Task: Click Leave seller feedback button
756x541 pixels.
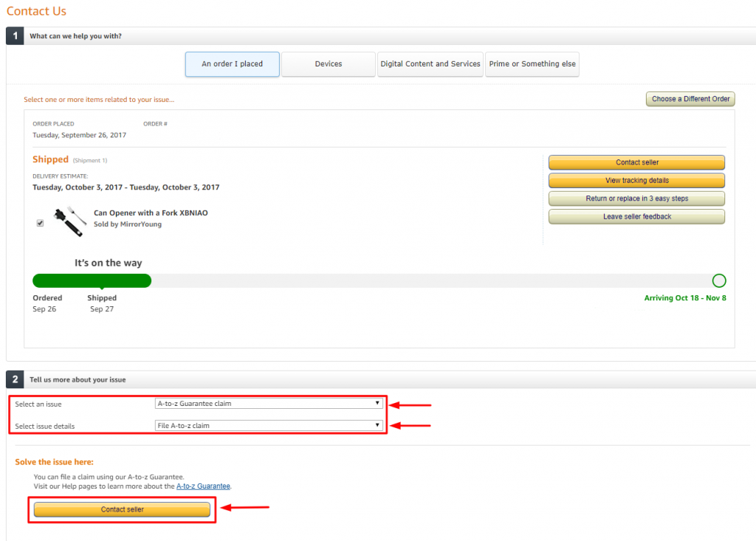Action: point(636,217)
